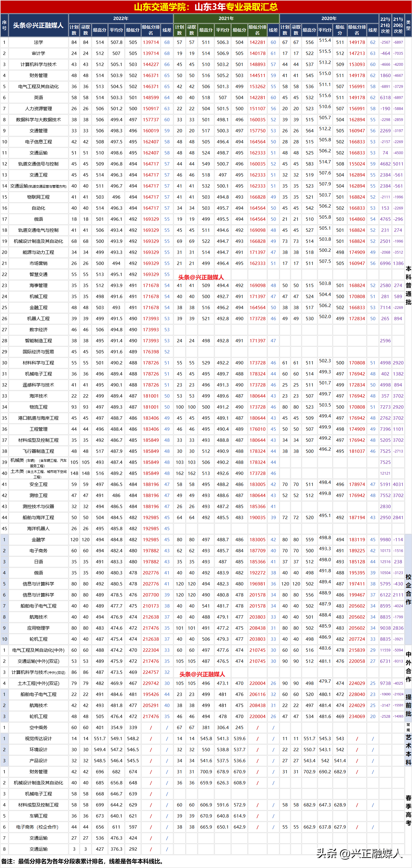Click the 数据科学与大数据技术 row name
This screenshot has width=412, height=868.
(39, 119)
